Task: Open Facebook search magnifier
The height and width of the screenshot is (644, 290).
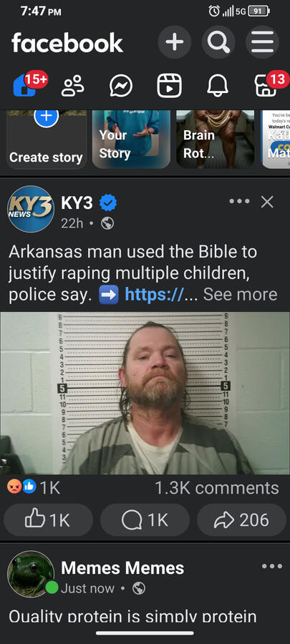Action: [x=218, y=42]
